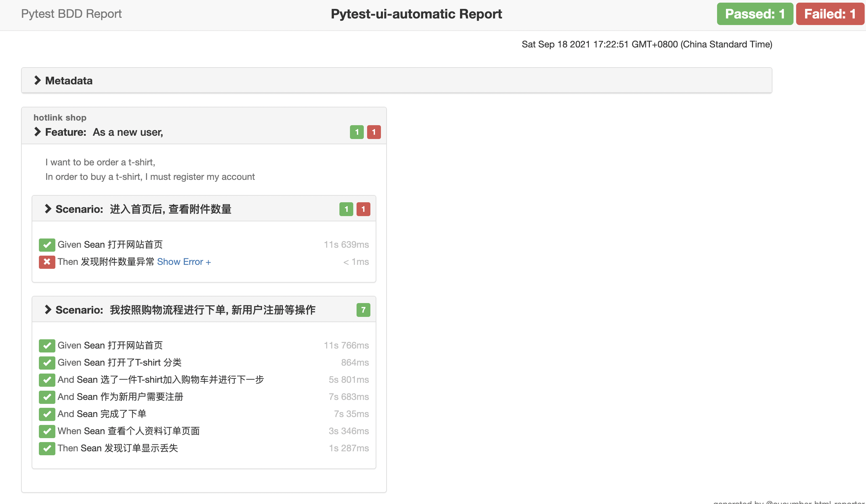
Task: Click green check icon for 加入购物车并进行下一步 step
Action: [47, 380]
